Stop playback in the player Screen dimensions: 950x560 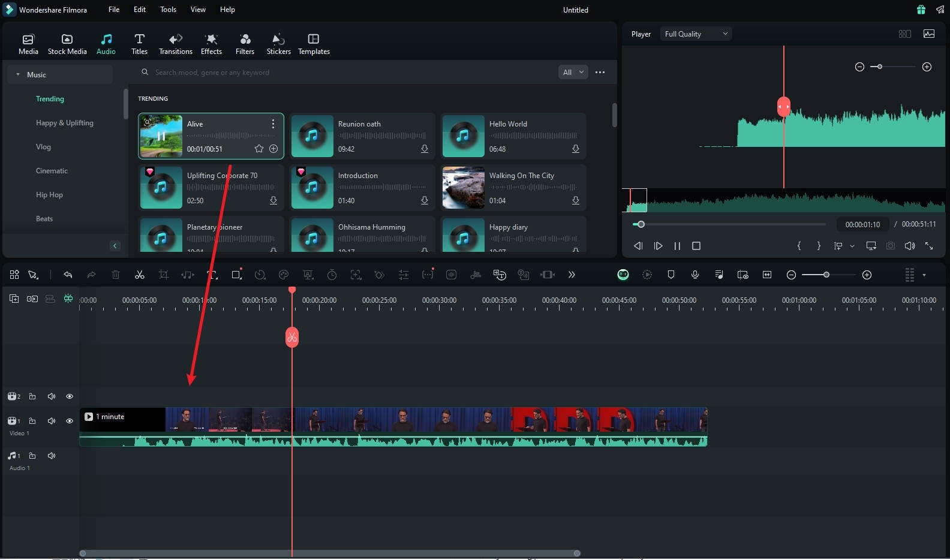click(x=696, y=246)
